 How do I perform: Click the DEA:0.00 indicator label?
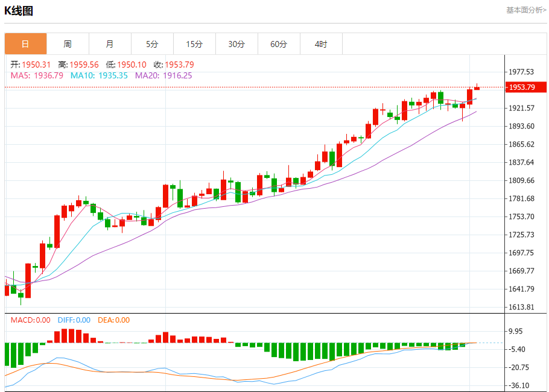[x=114, y=320]
